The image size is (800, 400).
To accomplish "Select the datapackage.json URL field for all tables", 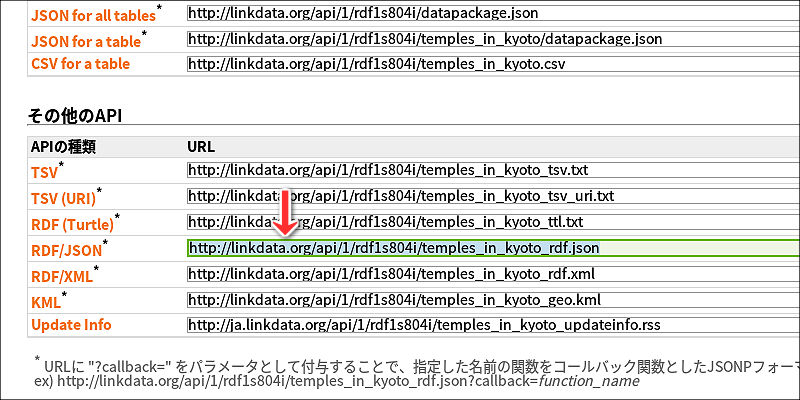I will pos(493,13).
